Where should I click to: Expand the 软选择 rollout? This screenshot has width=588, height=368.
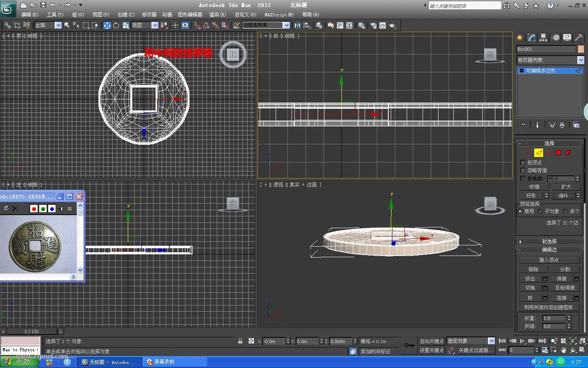[549, 242]
